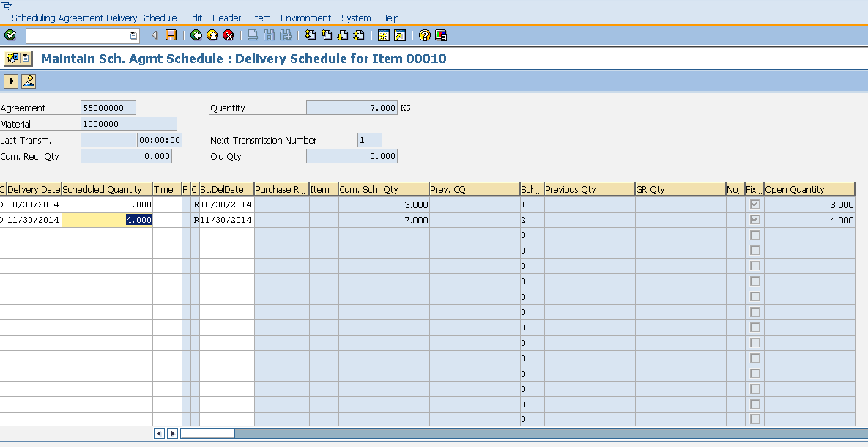The height and width of the screenshot is (447, 868).
Task: Click the Print icon
Action: [253, 35]
